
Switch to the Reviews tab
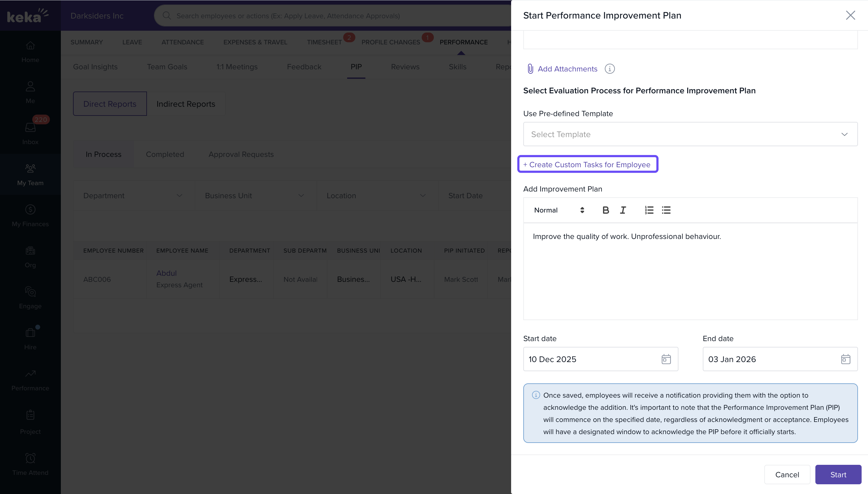point(405,67)
